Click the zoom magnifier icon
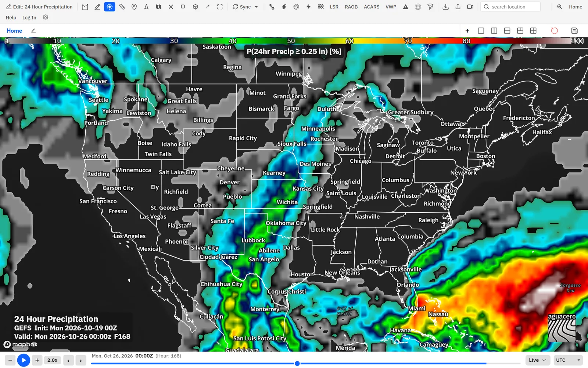Image resolution: width=588 pixels, height=368 pixels. (x=559, y=7)
